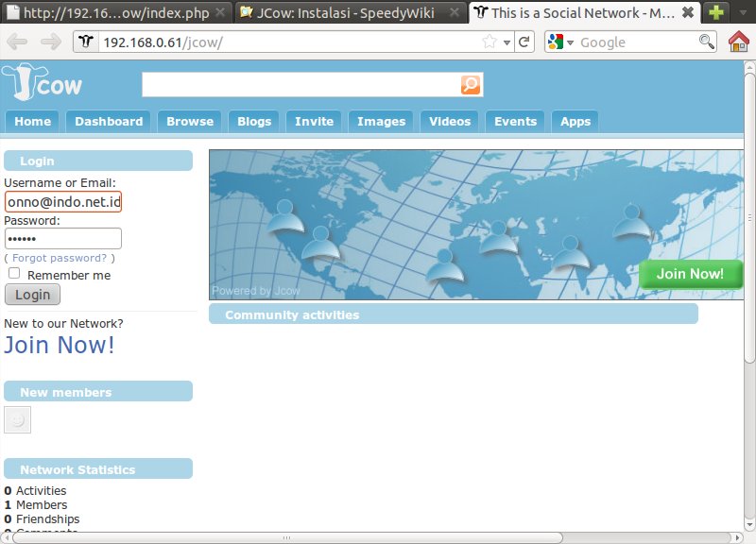Click the Google search magnifier icon
Viewport: 756px width, 544px height.
(706, 42)
